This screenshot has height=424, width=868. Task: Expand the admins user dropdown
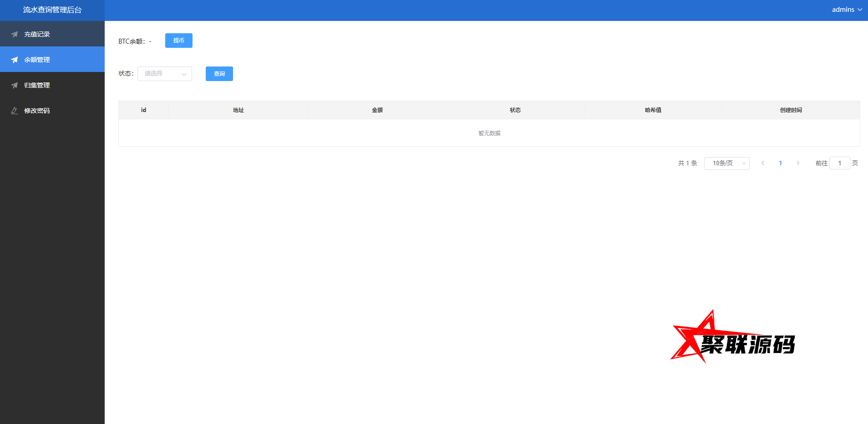click(x=847, y=10)
